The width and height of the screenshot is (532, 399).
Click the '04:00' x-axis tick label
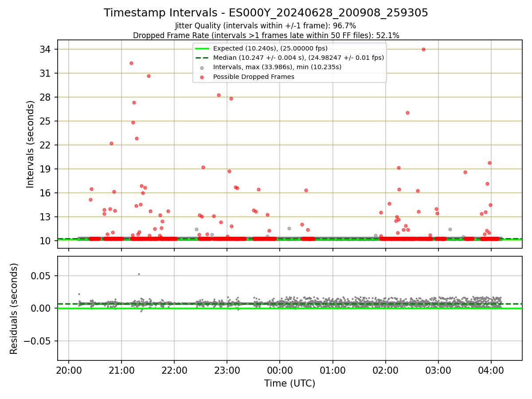coord(491,370)
